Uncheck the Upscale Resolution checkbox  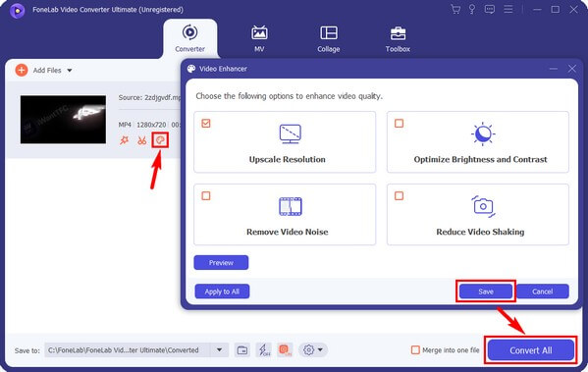pyautogui.click(x=206, y=123)
